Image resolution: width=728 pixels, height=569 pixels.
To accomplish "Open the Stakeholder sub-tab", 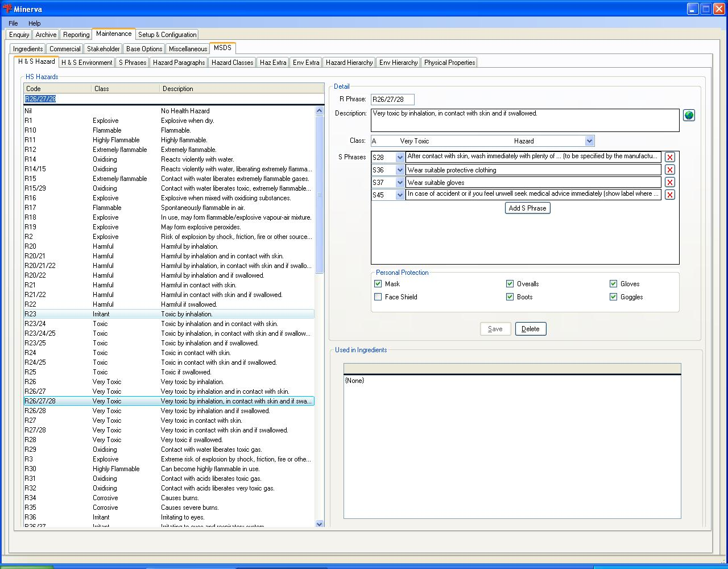I will pyautogui.click(x=104, y=49).
